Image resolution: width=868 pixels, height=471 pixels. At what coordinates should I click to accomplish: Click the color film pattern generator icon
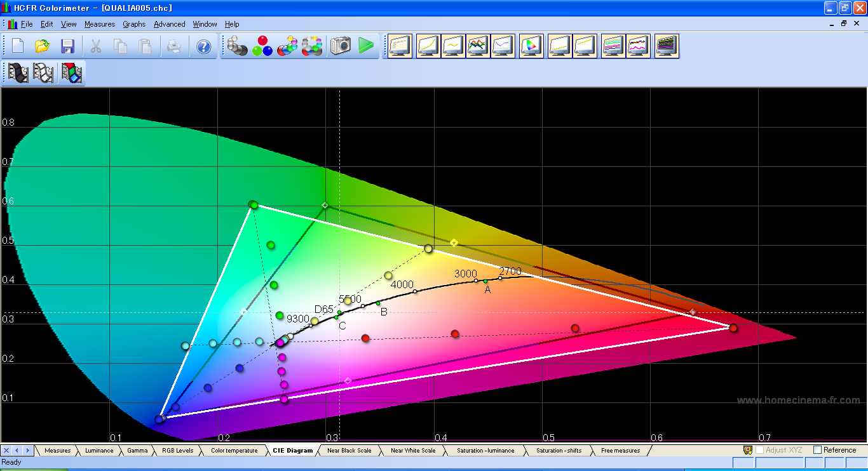pyautogui.click(x=72, y=73)
